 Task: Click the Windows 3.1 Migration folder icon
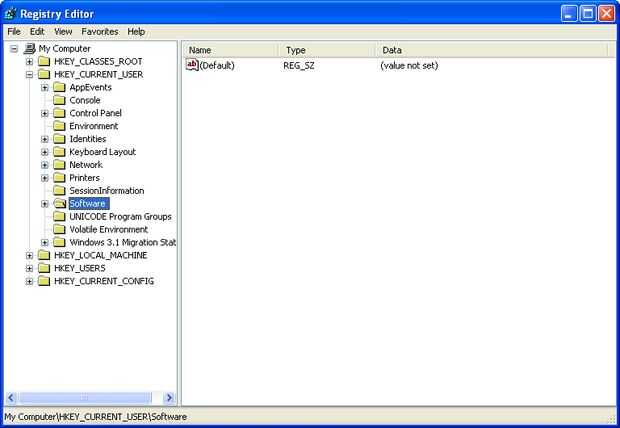(x=59, y=242)
